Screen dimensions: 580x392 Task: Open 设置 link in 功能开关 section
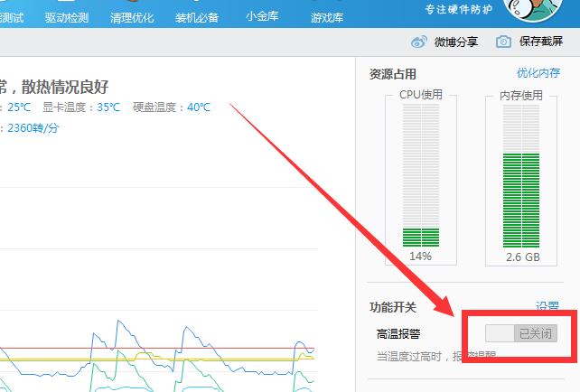point(547,305)
